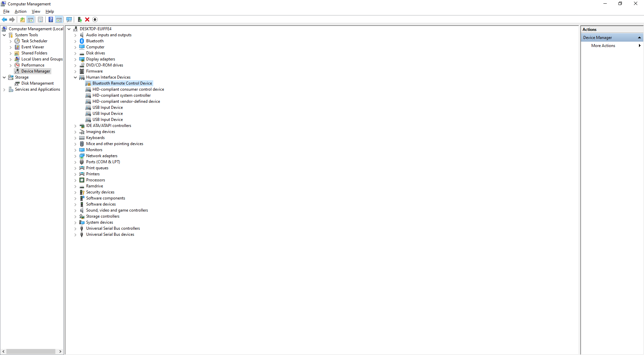Image resolution: width=644 pixels, height=355 pixels.
Task: Disable the selected device
Action: click(x=95, y=19)
